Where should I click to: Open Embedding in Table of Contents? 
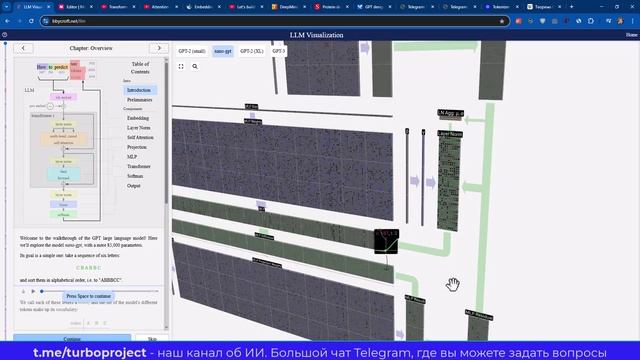pyautogui.click(x=138, y=118)
